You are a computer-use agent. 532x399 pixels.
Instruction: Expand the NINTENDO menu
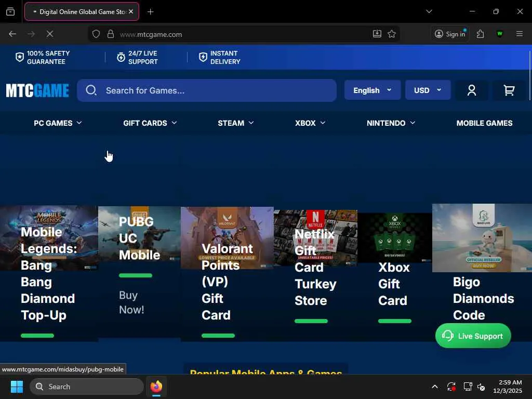(x=391, y=123)
